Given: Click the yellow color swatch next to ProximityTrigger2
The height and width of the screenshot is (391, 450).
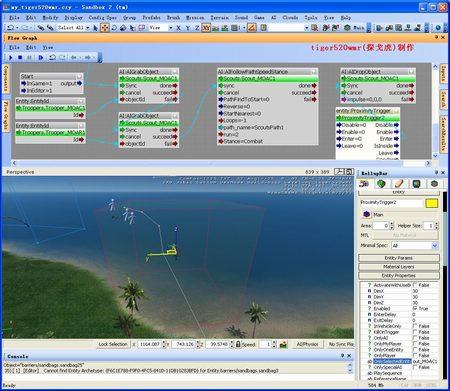Looking at the screenshot, I should (432, 203).
